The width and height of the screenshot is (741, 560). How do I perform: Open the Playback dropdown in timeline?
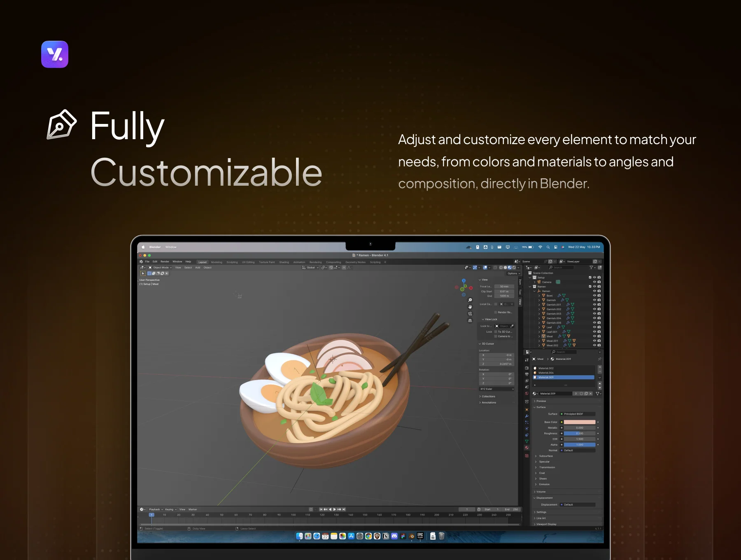pos(156,509)
